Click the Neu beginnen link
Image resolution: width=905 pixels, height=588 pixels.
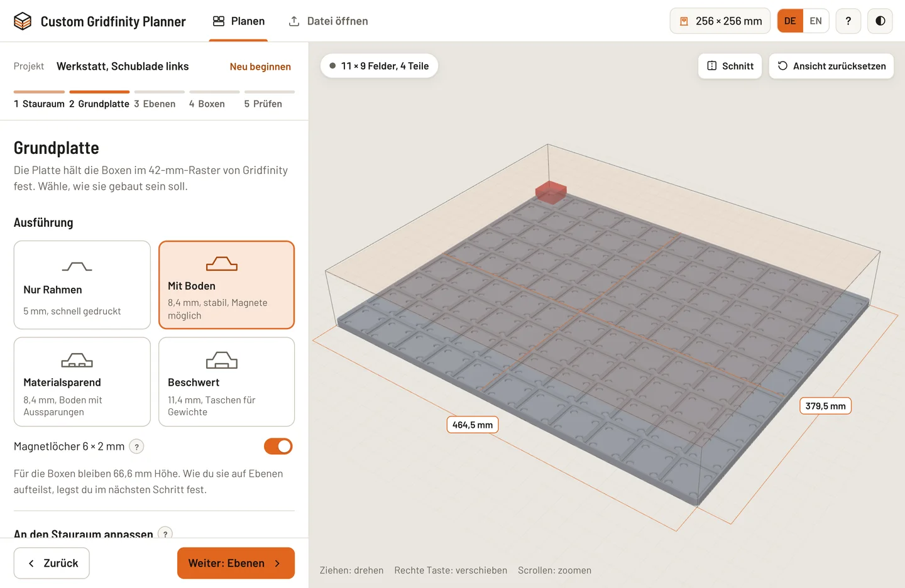pyautogui.click(x=260, y=67)
